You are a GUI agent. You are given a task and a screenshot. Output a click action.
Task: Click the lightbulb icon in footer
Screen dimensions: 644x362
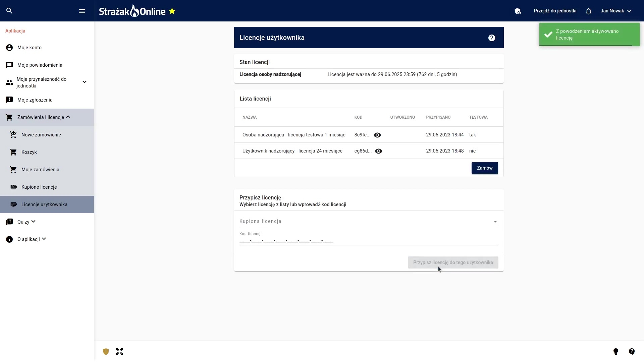[616, 352]
